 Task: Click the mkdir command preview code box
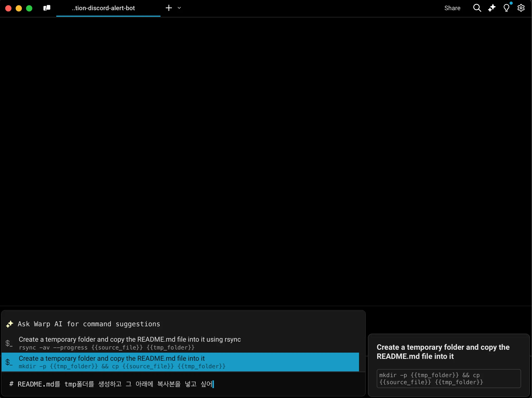click(449, 378)
